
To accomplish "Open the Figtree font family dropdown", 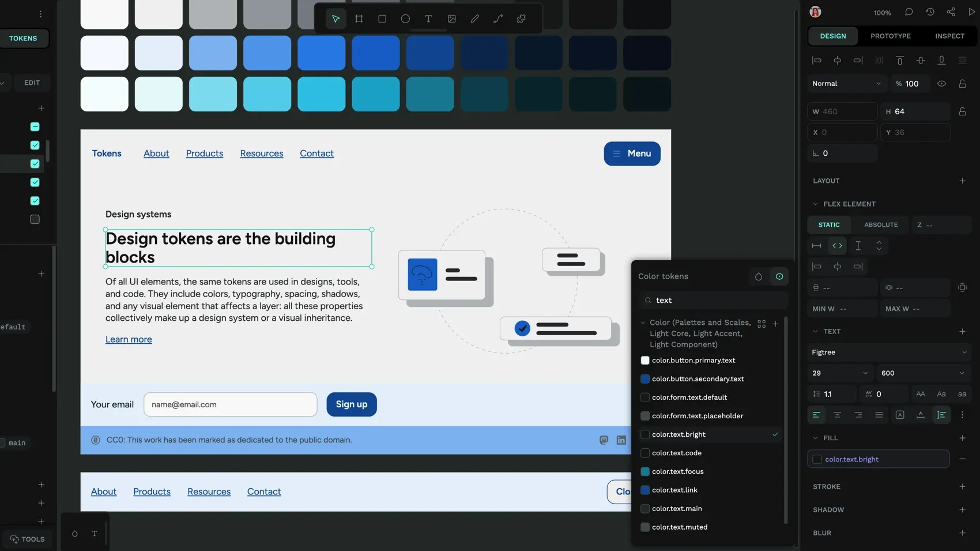I will [x=888, y=352].
